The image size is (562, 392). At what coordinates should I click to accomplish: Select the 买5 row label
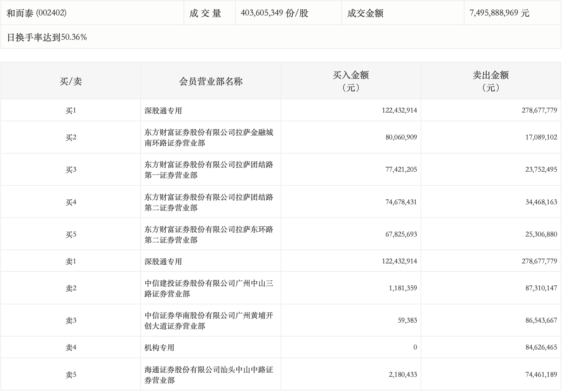71,235
